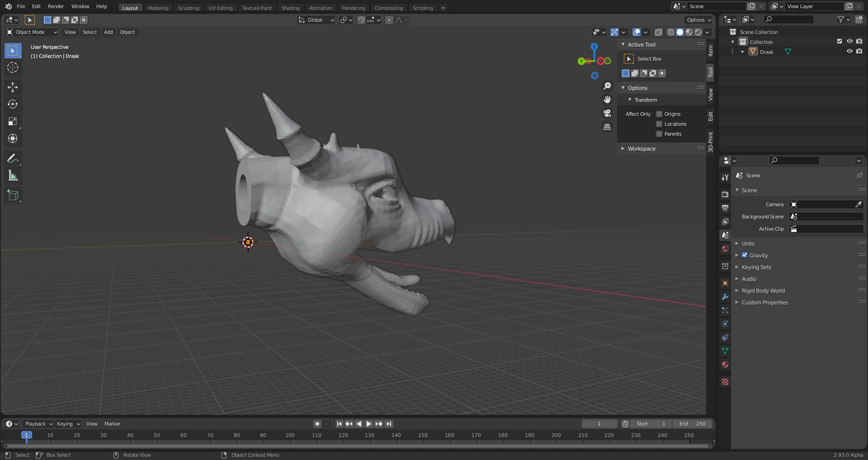This screenshot has height=460, width=868.
Task: Open the 3D-Print sidebar tab
Action: pos(711,140)
